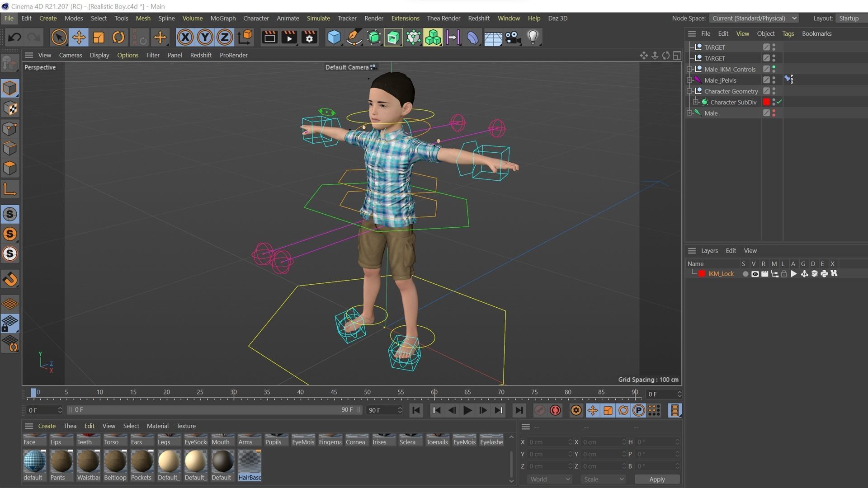
Task: Expand the Male_jPelvis hierarchy
Action: point(689,80)
